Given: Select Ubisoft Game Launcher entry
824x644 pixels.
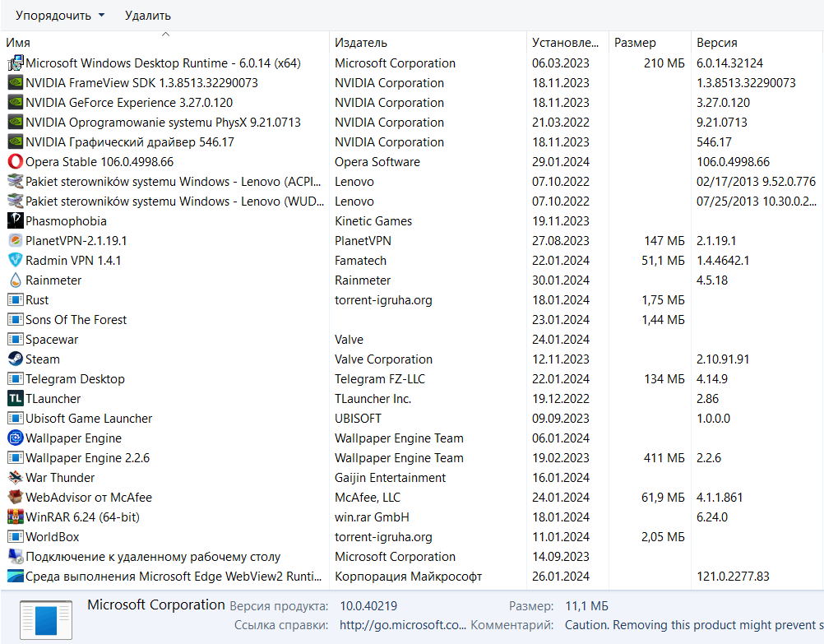Looking at the screenshot, I should (89, 419).
